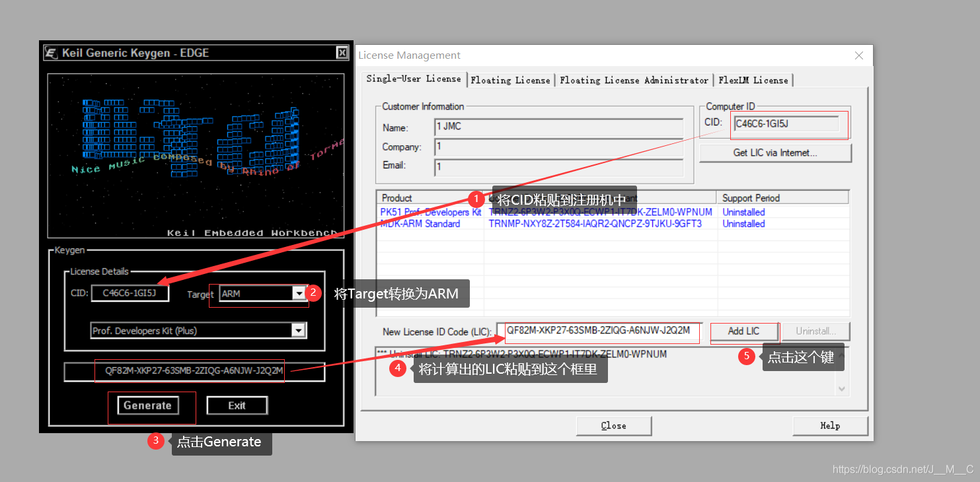Click the Support Period column header
Screen dimensions: 980x482
783,197
